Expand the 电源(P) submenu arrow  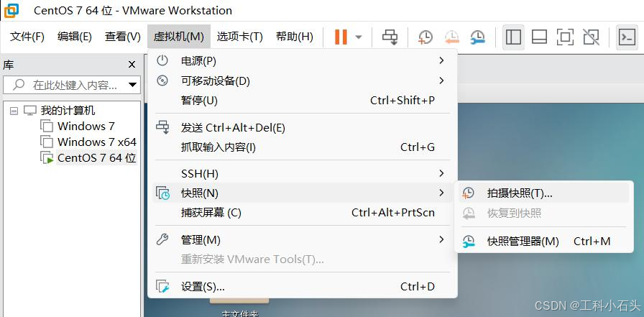(x=441, y=60)
